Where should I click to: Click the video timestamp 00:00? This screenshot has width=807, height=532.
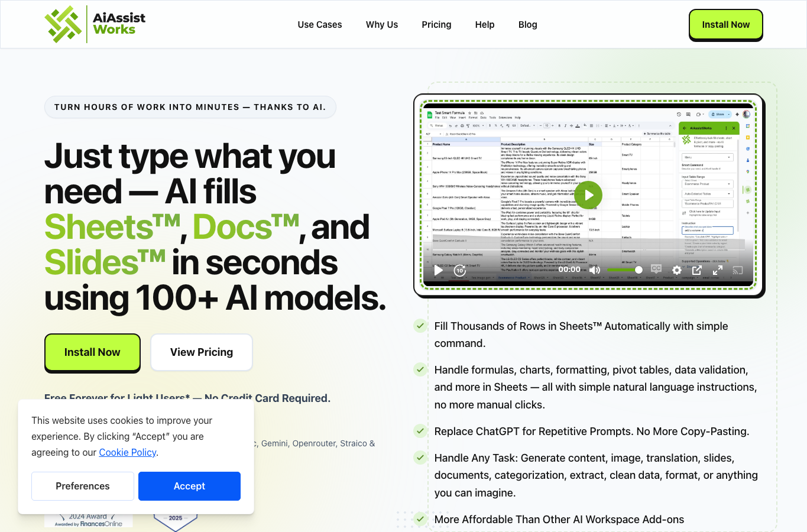point(569,270)
